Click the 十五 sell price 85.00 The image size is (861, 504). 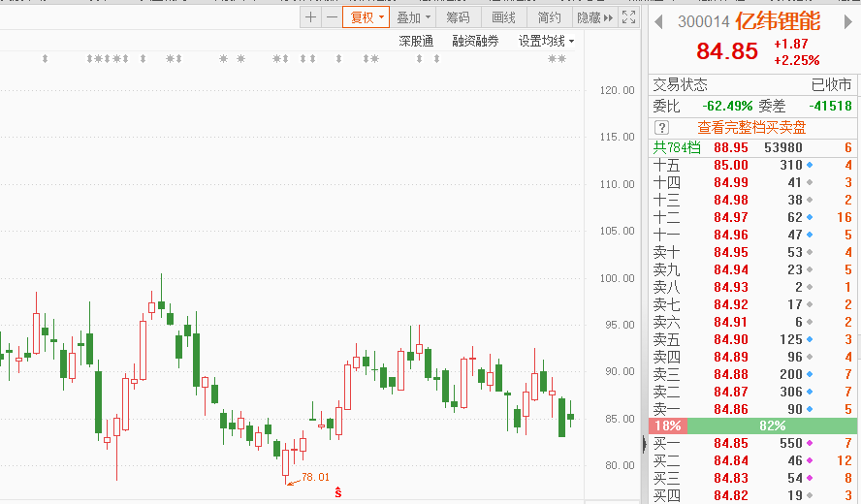click(x=731, y=166)
